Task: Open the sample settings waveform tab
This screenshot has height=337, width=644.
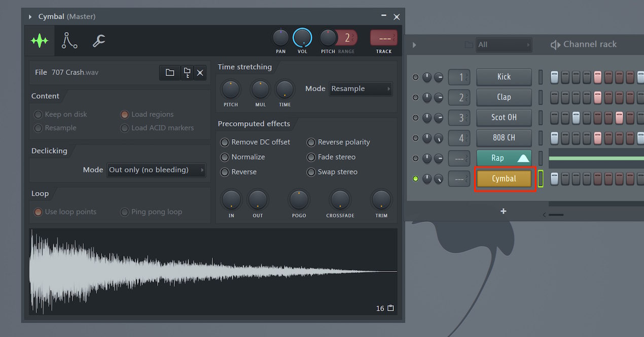Action: pyautogui.click(x=39, y=41)
